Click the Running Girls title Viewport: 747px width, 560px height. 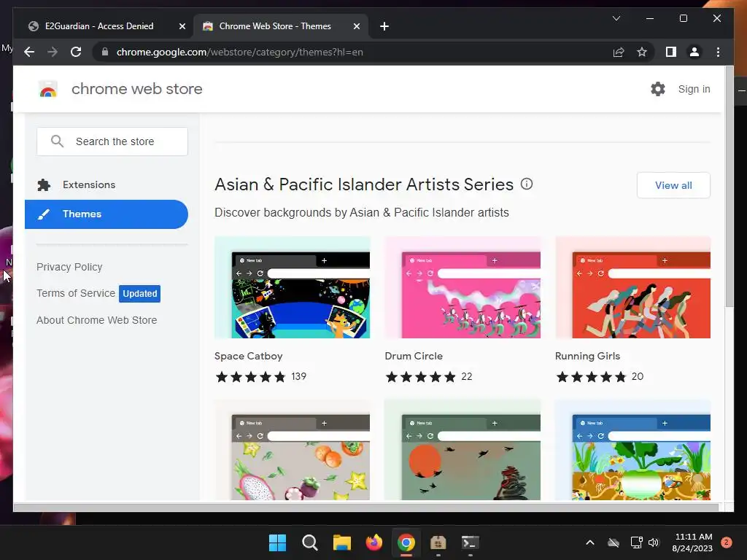[587, 356]
